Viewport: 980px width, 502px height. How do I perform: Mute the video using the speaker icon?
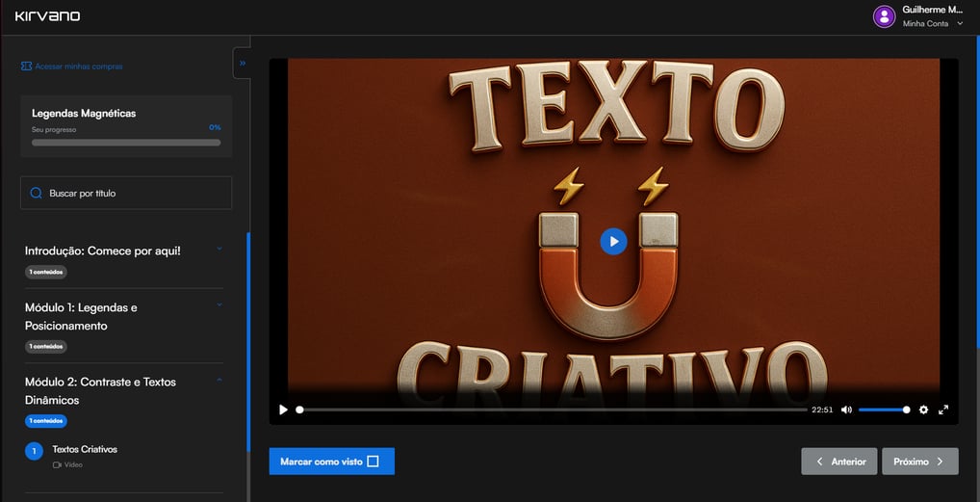846,410
